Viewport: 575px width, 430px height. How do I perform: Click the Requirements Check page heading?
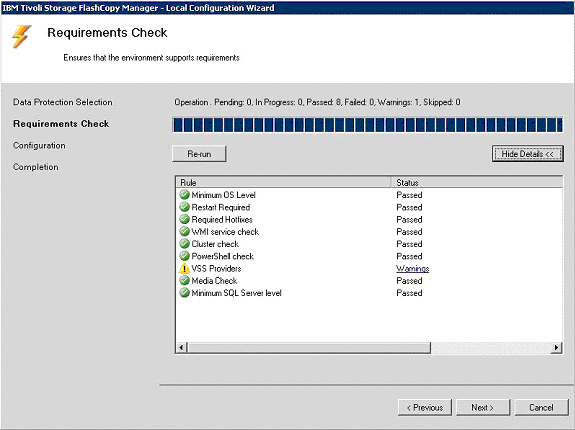click(x=107, y=33)
